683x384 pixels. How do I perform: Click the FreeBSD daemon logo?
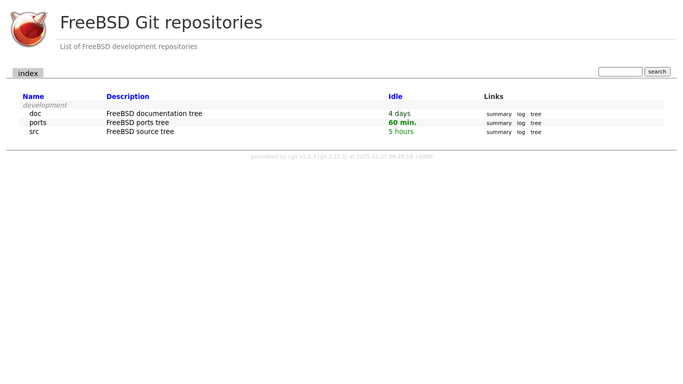point(29,29)
